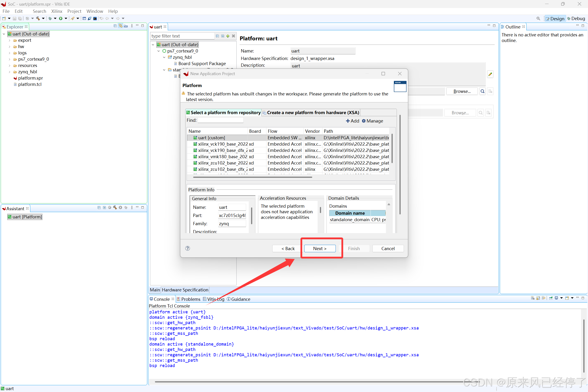Collapse all items in Explorer panel
The image size is (588, 392).
point(115,26)
